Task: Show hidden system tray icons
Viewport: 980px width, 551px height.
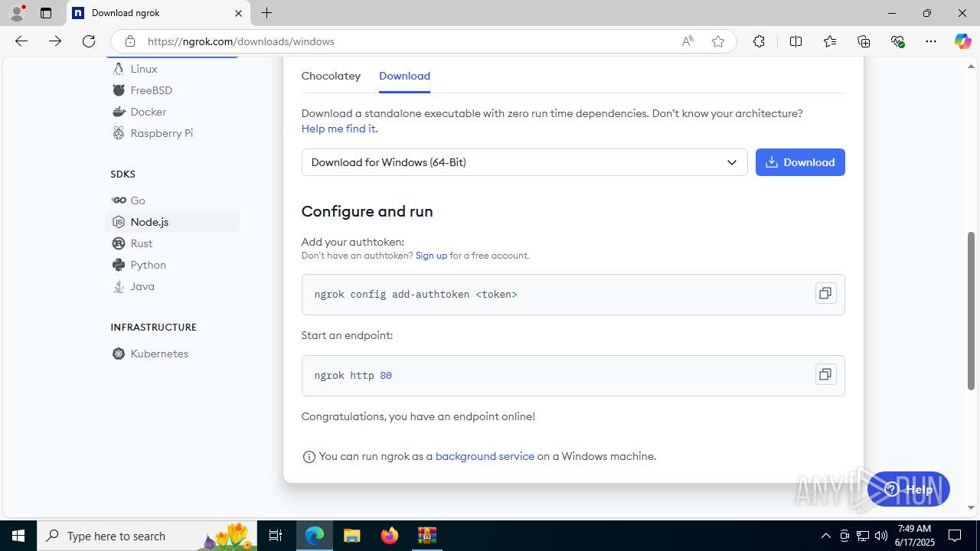Action: [x=825, y=536]
